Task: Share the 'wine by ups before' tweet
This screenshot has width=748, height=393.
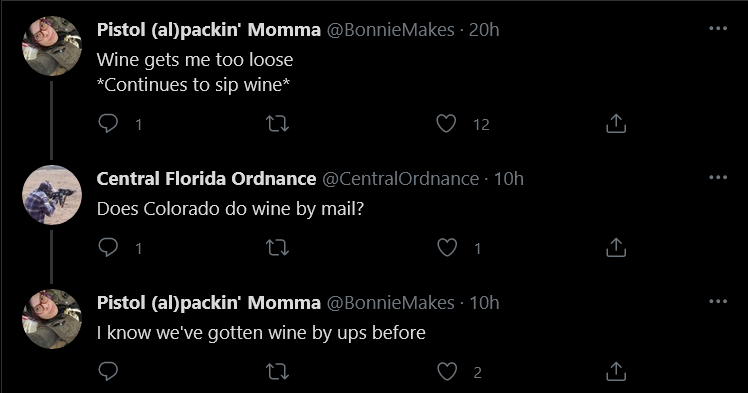Action: [x=615, y=372]
